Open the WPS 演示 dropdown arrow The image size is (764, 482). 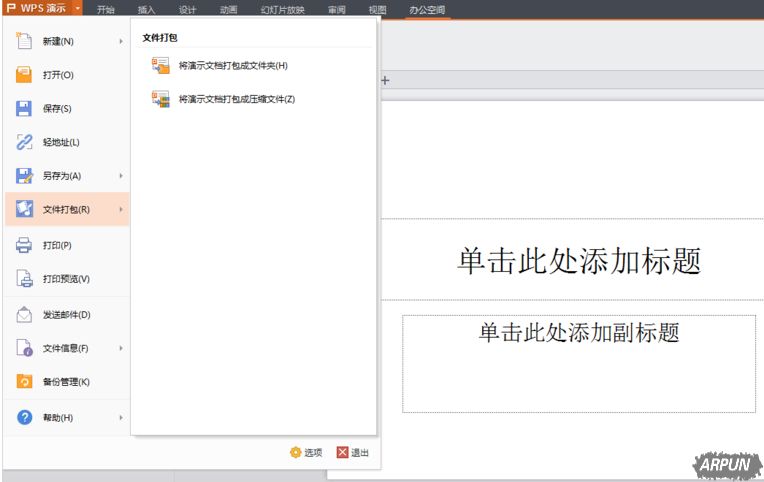[77, 9]
